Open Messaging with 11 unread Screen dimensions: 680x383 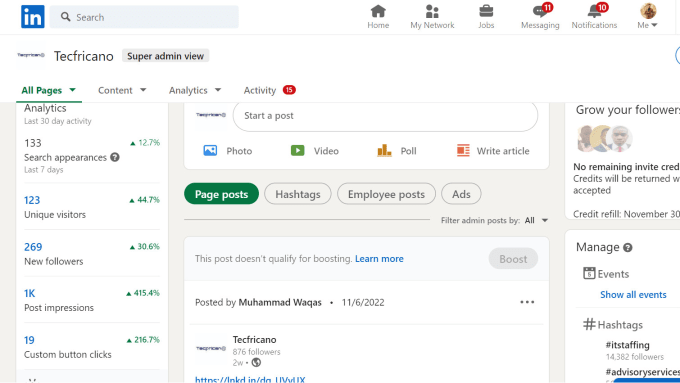click(540, 17)
